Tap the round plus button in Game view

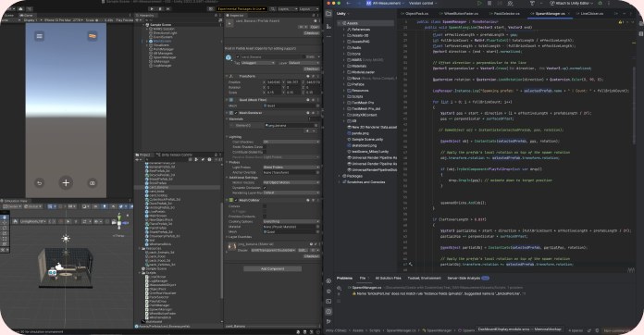[66, 183]
